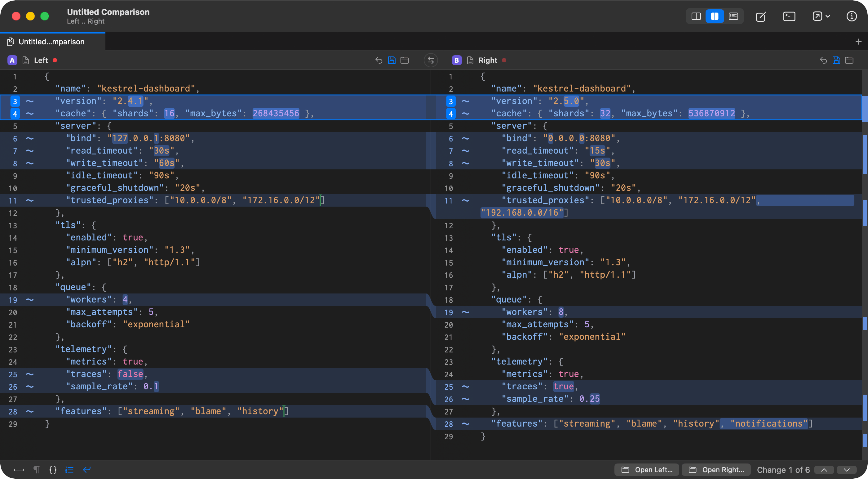This screenshot has height=479, width=868.
Task: Click "kestrel-dashboard" value in left pane
Action: point(146,88)
